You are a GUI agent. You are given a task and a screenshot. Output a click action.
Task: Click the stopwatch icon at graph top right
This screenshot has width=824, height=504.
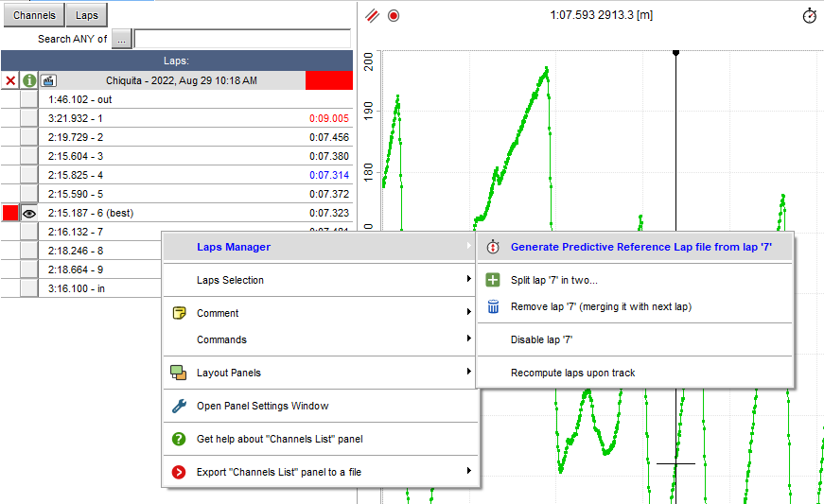809,16
